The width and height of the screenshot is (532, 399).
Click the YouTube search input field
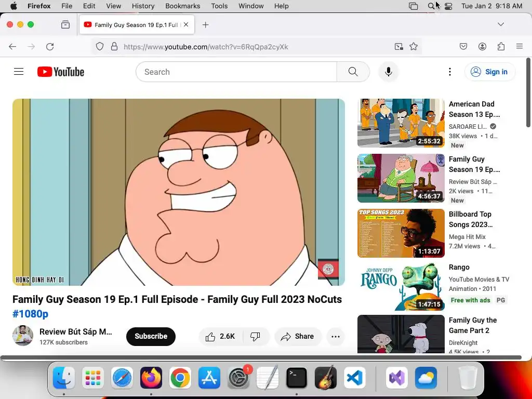[236, 72]
